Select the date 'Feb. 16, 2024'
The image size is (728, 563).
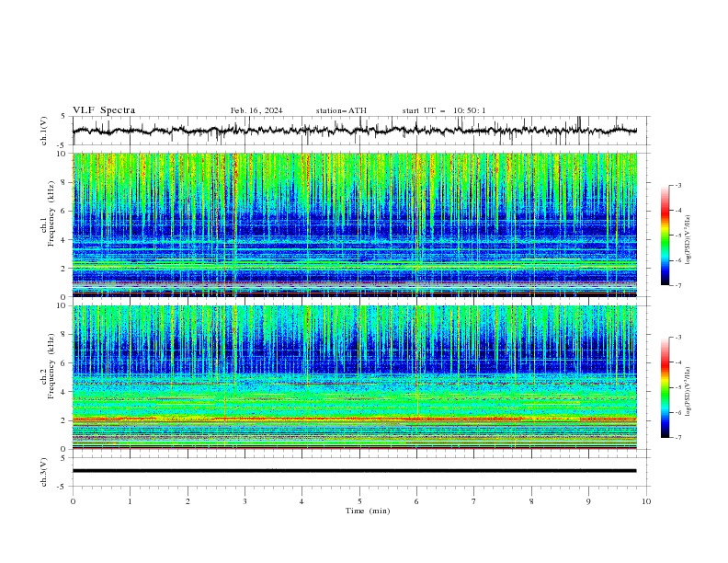[256, 110]
